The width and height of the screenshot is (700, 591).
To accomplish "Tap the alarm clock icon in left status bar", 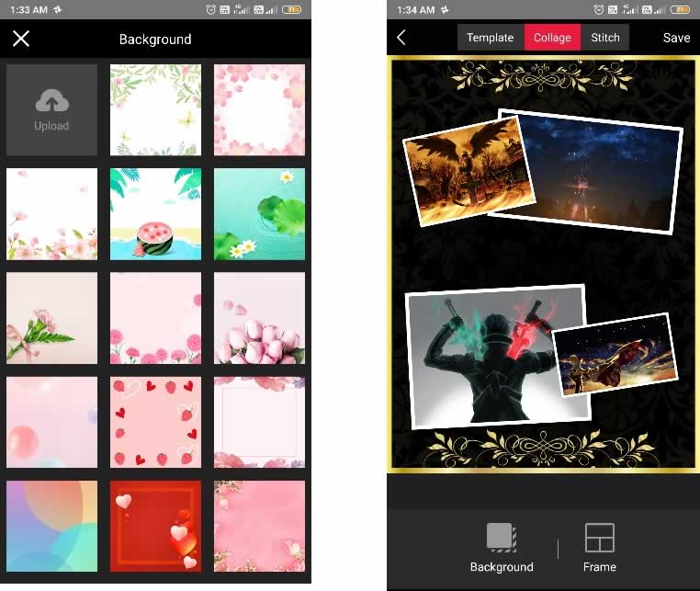I will [x=210, y=9].
